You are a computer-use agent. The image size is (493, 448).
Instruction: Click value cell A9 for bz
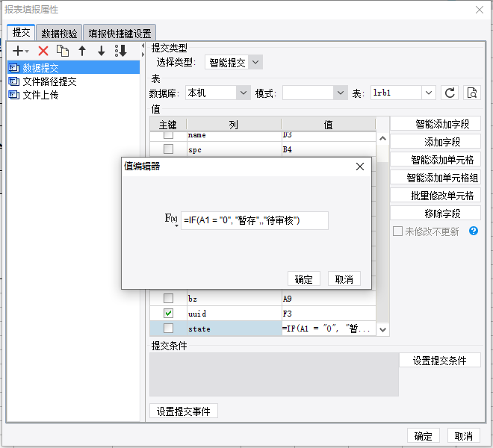click(329, 299)
